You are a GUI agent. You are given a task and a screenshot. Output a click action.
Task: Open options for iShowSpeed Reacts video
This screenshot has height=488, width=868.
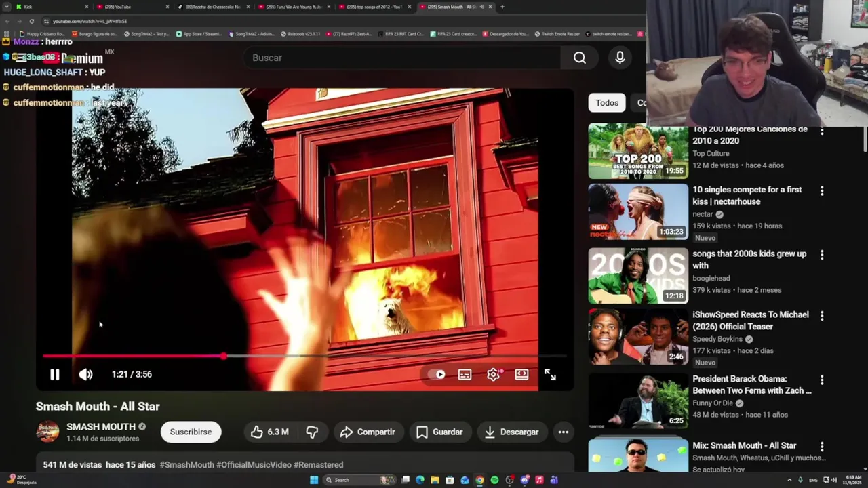click(822, 316)
